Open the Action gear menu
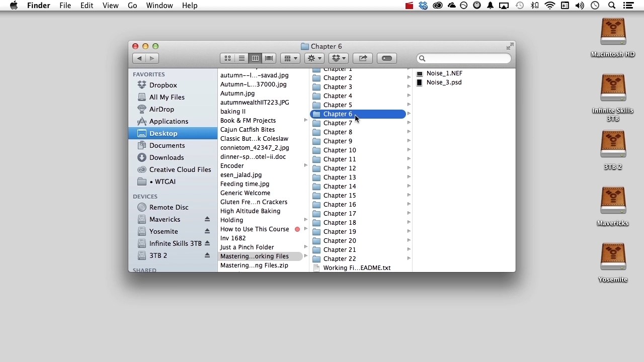Image resolution: width=644 pixels, height=362 pixels. 314,58
